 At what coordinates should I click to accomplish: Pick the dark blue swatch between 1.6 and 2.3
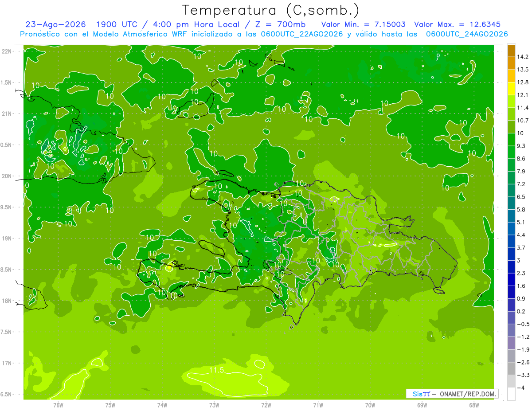[511, 279]
